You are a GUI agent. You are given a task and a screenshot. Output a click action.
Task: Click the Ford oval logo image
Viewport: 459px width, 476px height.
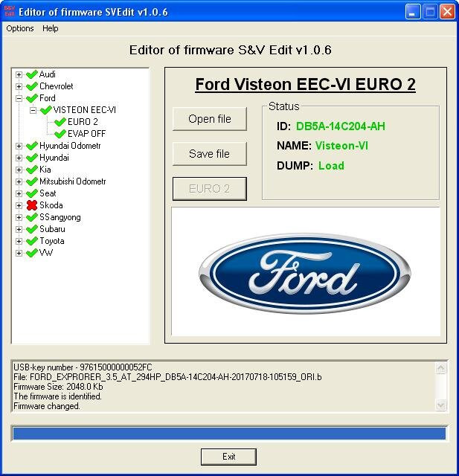[305, 273]
